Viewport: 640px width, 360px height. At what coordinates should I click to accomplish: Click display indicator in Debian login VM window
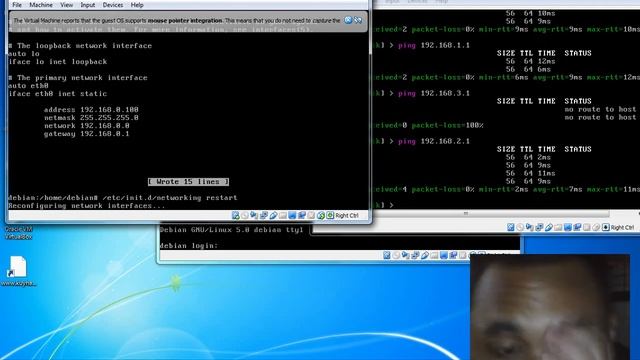point(444,256)
